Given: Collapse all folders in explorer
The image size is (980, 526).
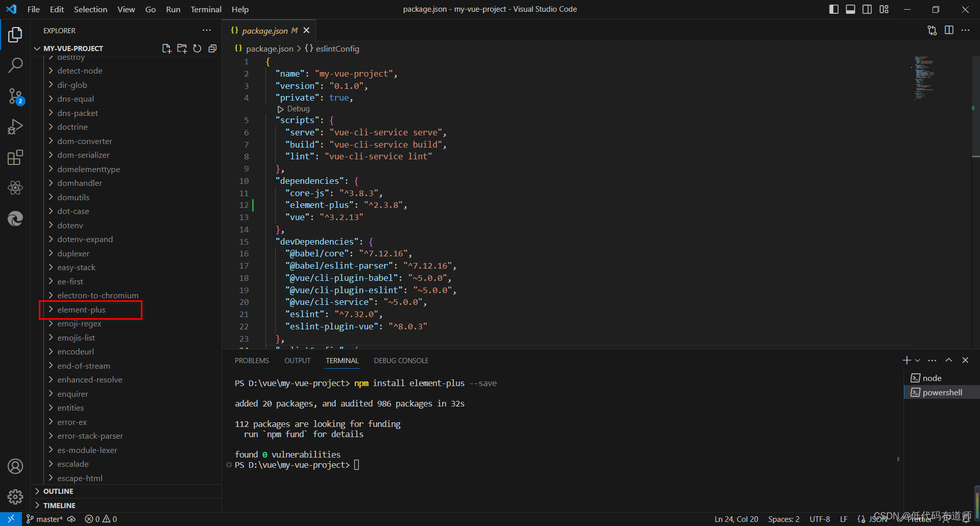Looking at the screenshot, I should [x=212, y=49].
